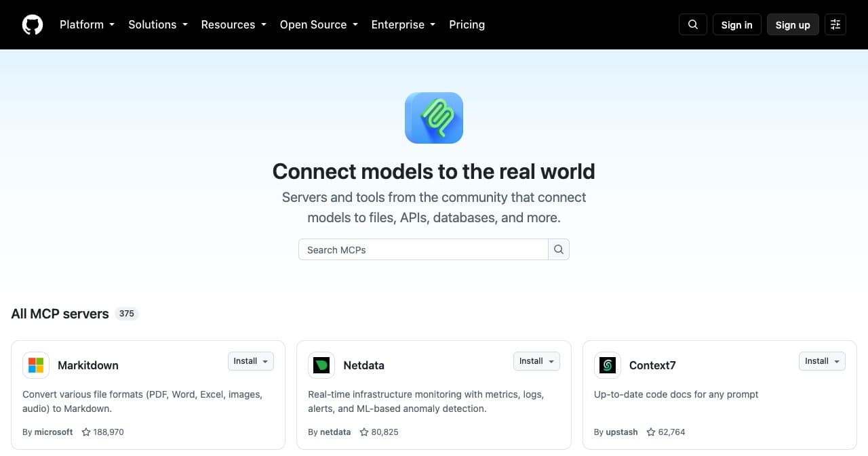This screenshot has width=868, height=456.
Task: Open the Netdata server title link
Action: click(x=363, y=365)
